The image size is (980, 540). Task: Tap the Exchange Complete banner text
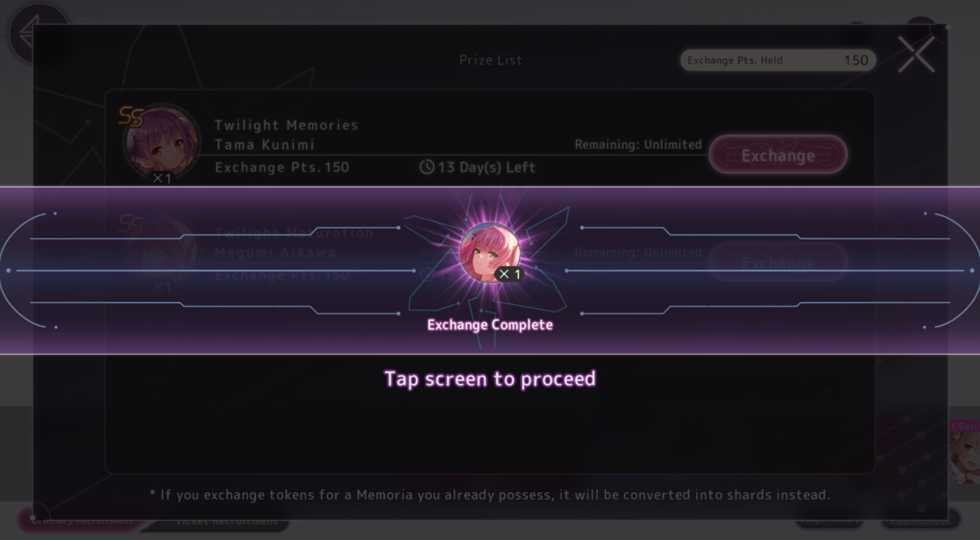click(490, 325)
